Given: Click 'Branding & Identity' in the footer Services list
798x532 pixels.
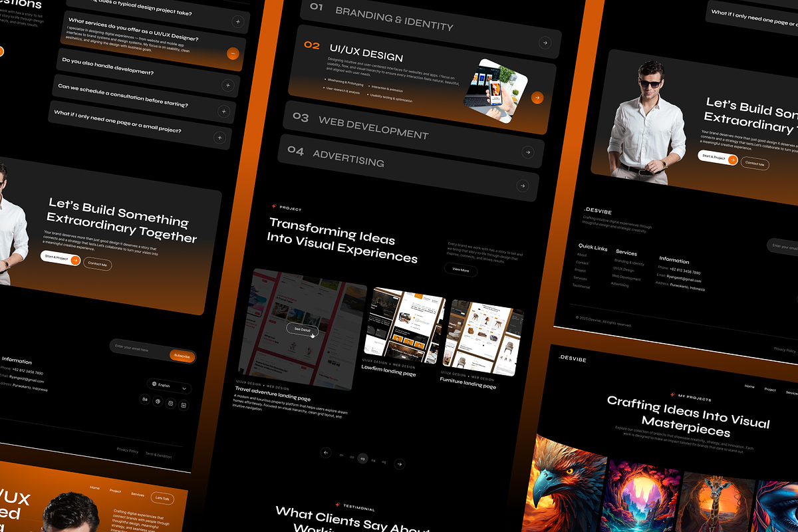Looking at the screenshot, I should [x=629, y=263].
